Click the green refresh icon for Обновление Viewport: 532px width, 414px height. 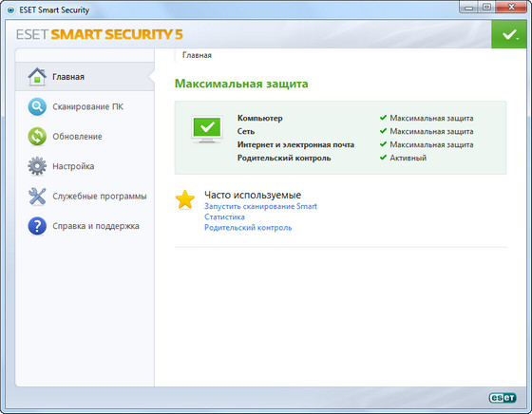pyautogui.click(x=37, y=137)
